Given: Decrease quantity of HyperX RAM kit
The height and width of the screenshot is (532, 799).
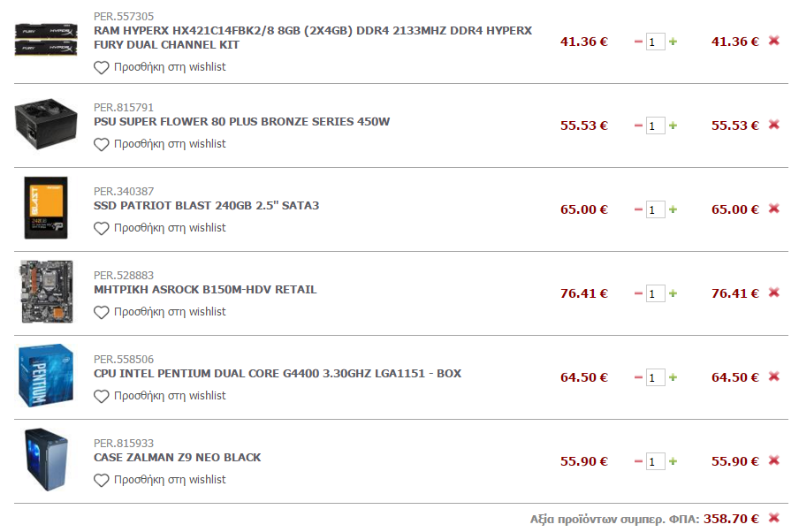Looking at the screenshot, I should point(638,42).
